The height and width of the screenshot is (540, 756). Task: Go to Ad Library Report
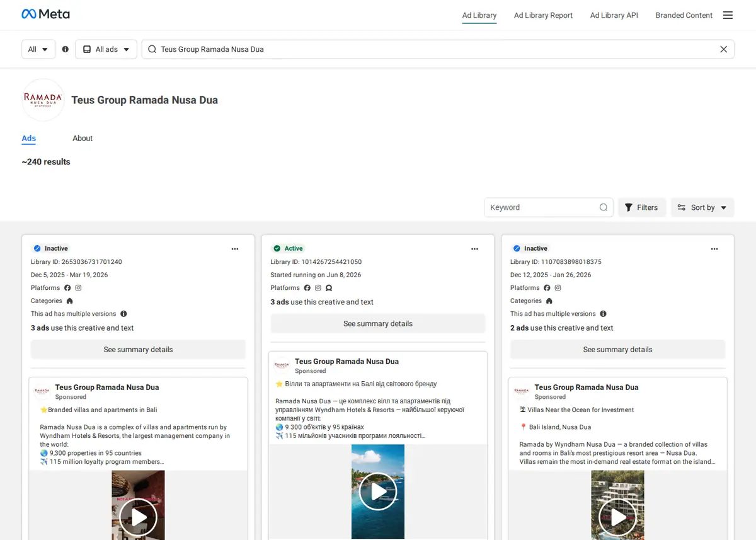tap(543, 15)
